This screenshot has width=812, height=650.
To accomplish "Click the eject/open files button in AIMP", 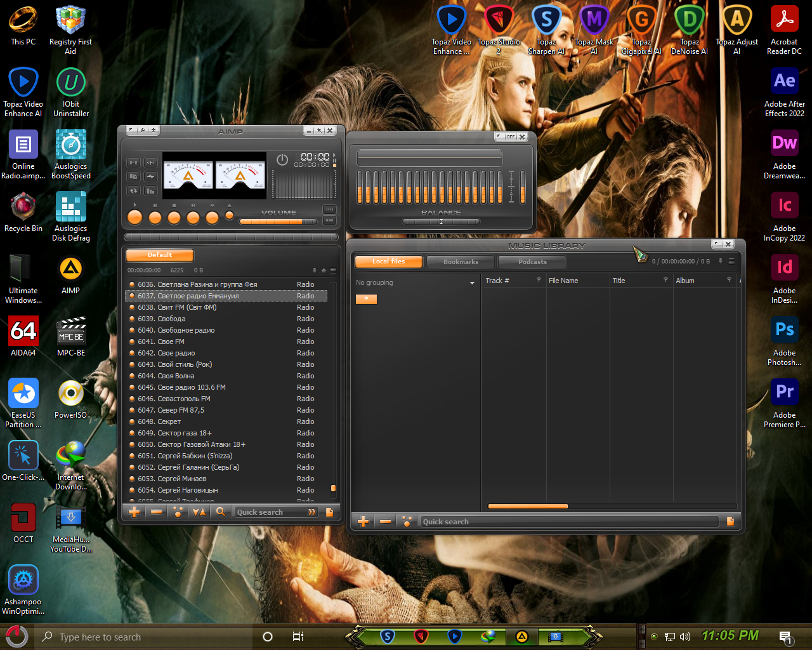I will [x=229, y=215].
